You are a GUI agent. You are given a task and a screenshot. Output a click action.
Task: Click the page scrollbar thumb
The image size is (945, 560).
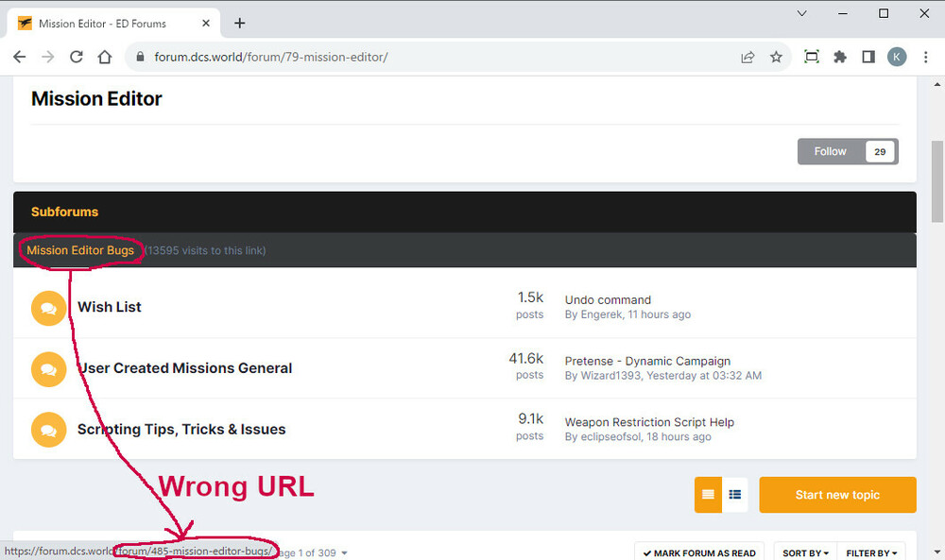coord(937,182)
